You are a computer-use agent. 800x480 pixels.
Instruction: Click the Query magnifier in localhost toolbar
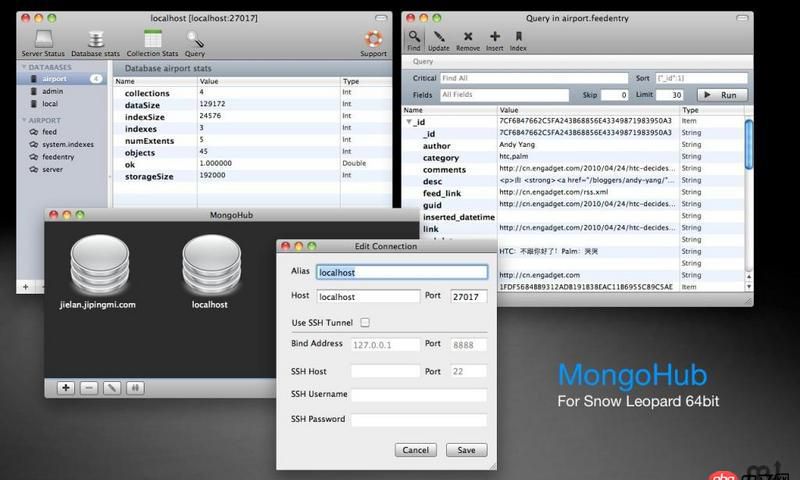[195, 43]
